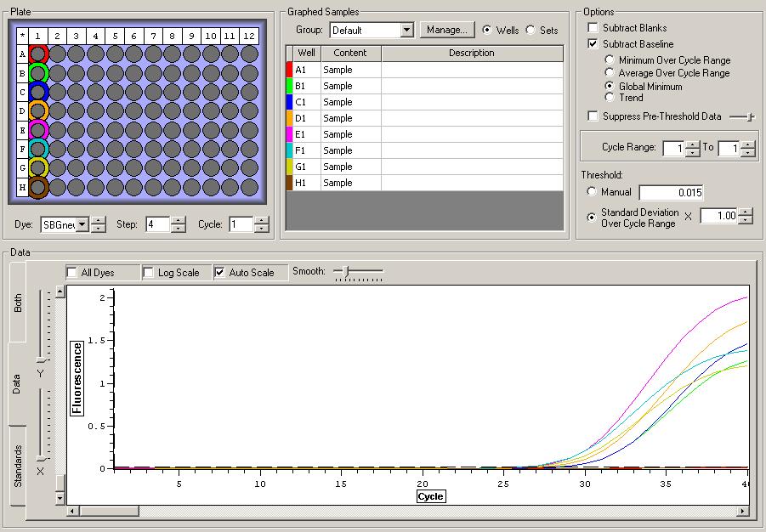Click the plate select-all asterisk corner cell
The height and width of the screenshot is (532, 766).
coord(22,36)
